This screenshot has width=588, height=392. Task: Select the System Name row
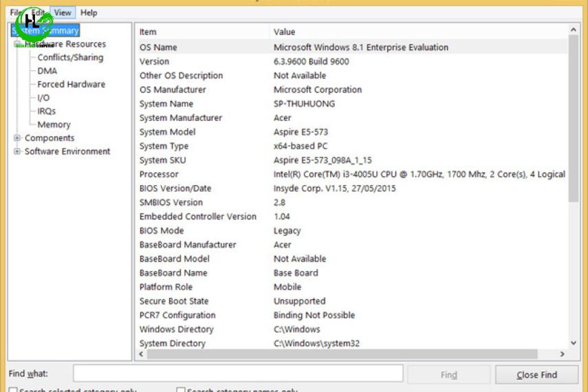[x=351, y=104]
